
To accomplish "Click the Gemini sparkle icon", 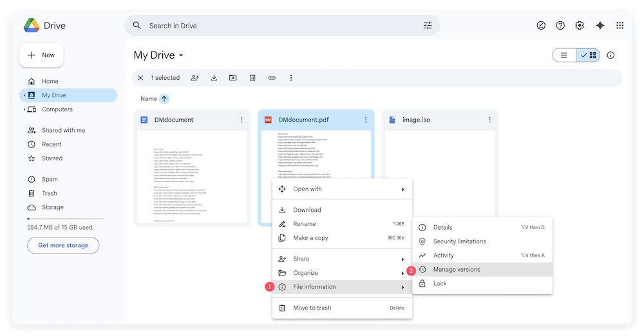I will click(600, 26).
